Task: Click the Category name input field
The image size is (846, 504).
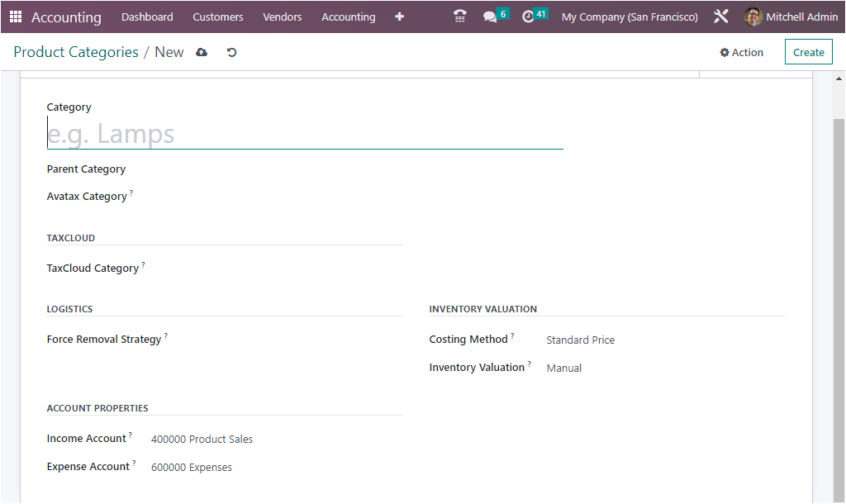Action: (304, 134)
